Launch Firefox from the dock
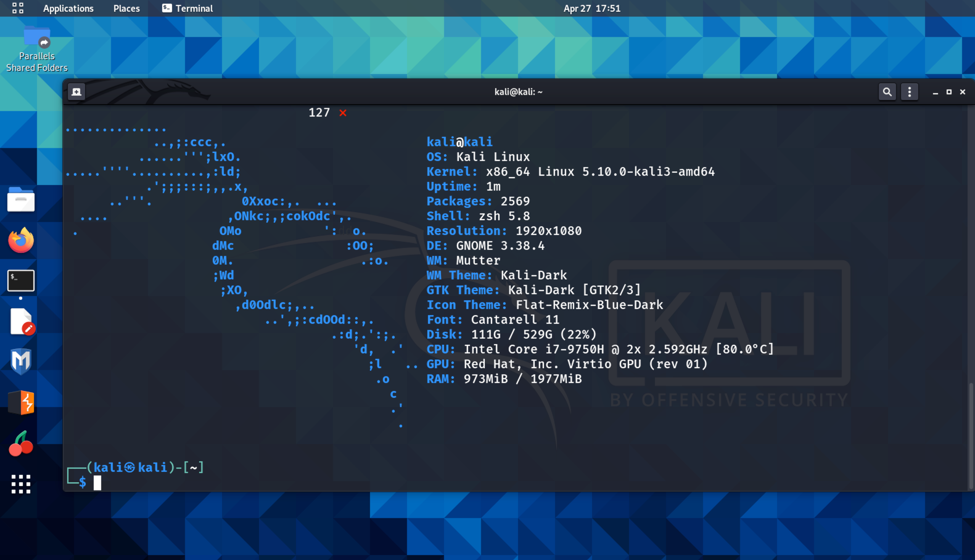975x560 pixels. click(x=21, y=240)
